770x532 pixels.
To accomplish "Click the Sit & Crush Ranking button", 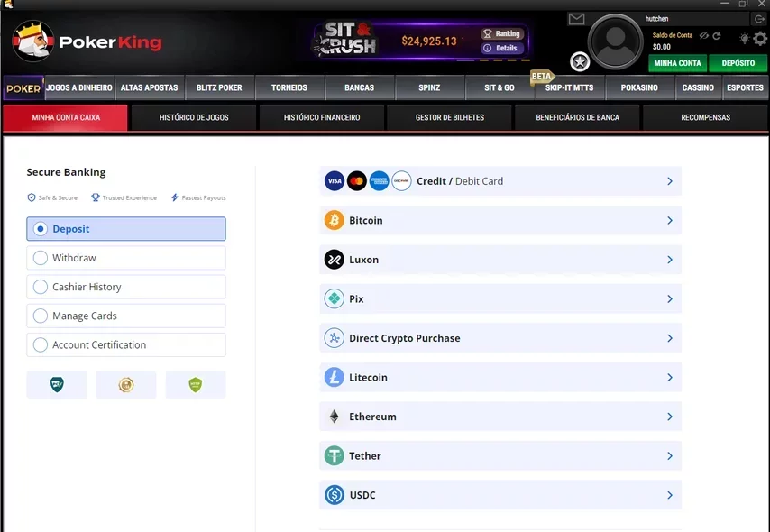I will [502, 33].
